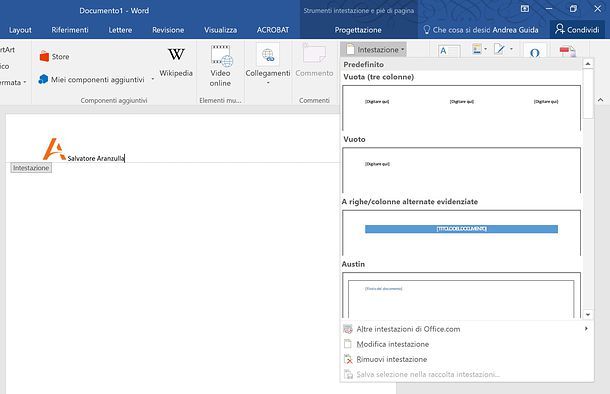Open the ACROBAT tab
Viewport: 610px width, 394px height.
pyautogui.click(x=273, y=30)
